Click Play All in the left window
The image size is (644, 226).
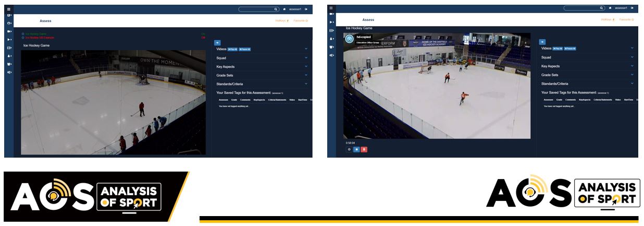coord(232,49)
